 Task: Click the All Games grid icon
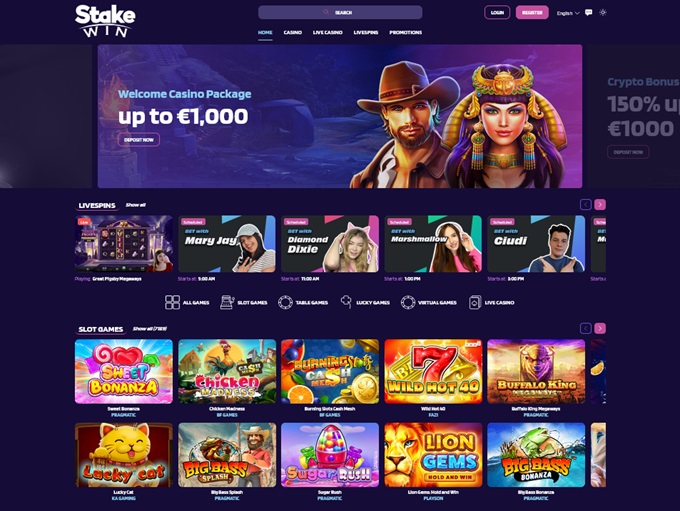point(172,302)
